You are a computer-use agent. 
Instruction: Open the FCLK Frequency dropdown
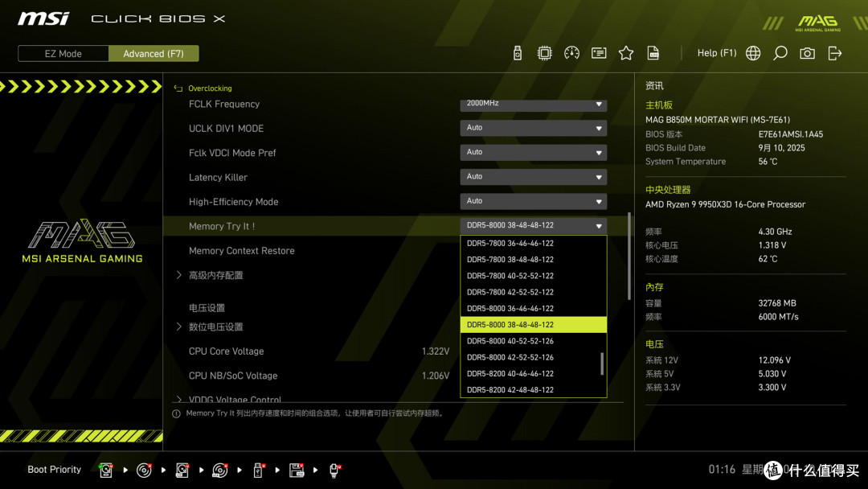533,105
